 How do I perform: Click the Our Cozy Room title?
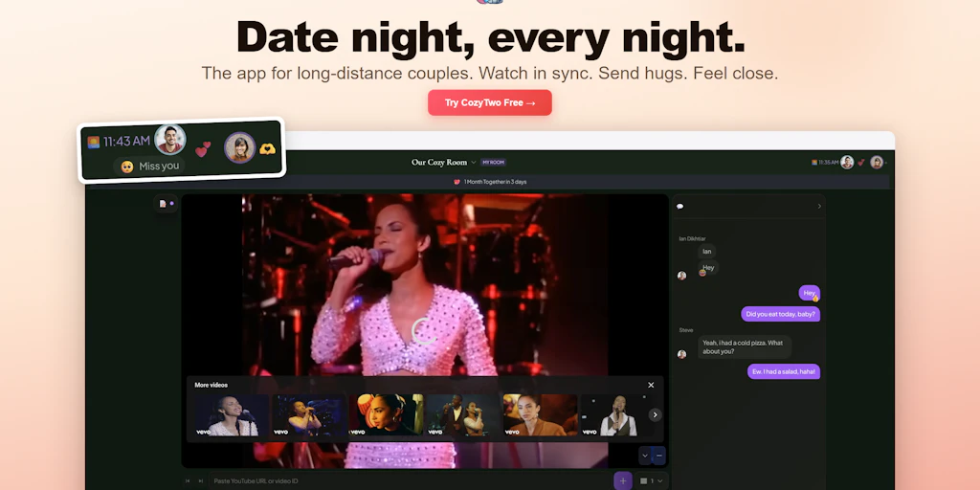438,163
